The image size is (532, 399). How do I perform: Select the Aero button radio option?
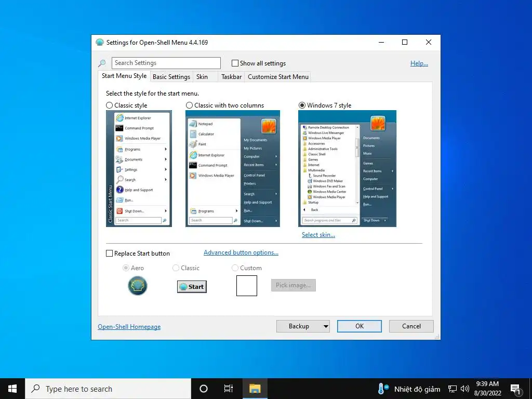[x=126, y=268]
